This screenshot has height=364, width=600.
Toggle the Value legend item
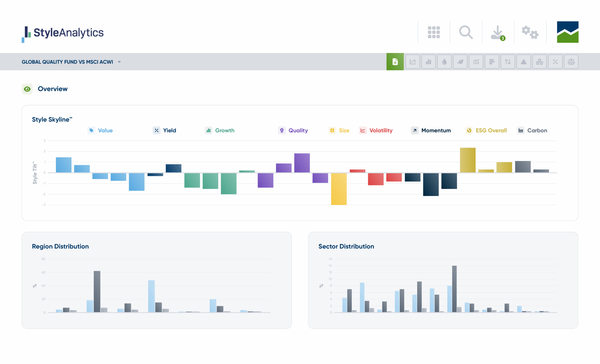(105, 130)
